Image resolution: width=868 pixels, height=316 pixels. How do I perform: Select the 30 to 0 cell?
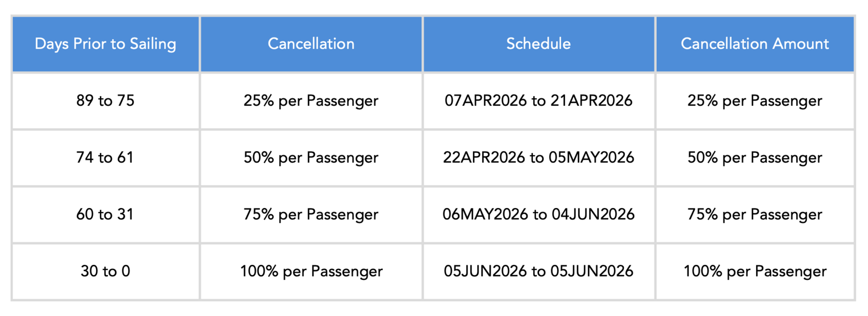(106, 271)
